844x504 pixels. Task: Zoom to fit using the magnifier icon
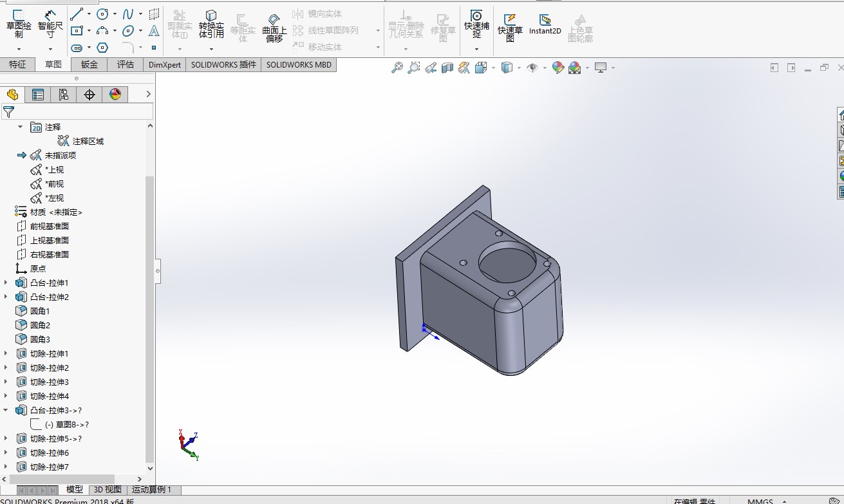coord(397,68)
